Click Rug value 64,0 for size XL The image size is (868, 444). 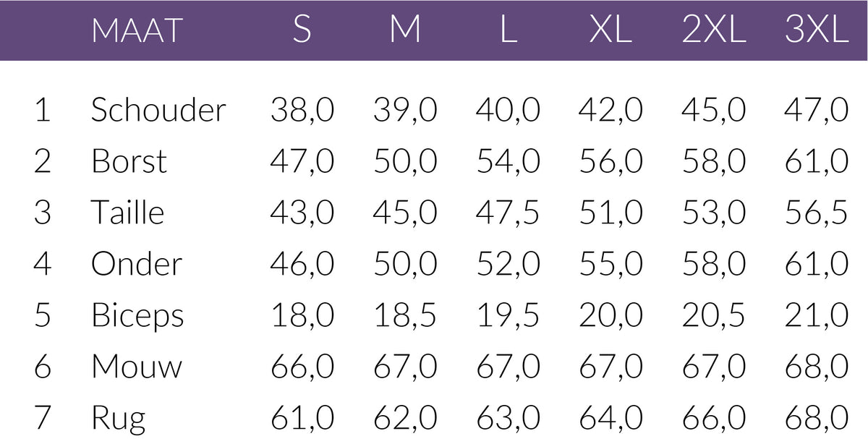[x=610, y=419]
